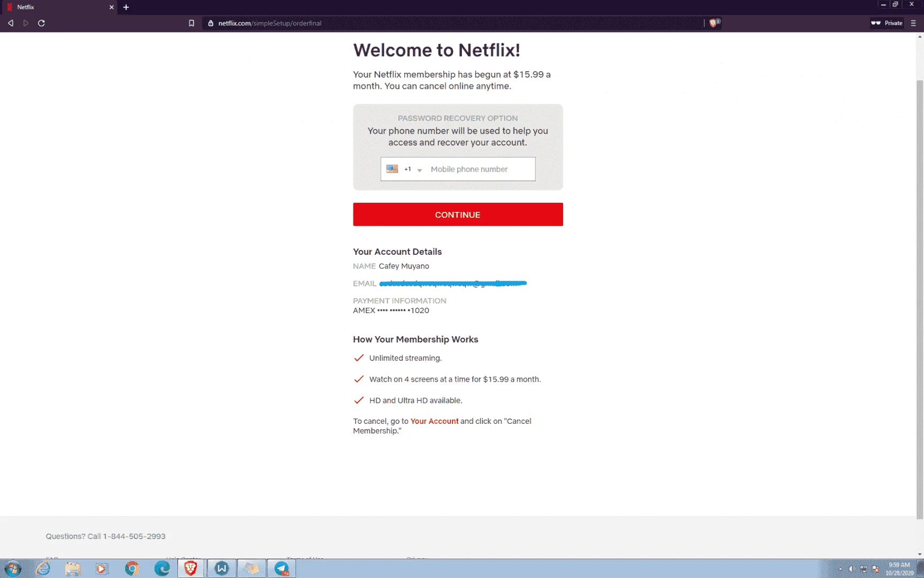Open the W app in the taskbar
Screen dimensions: 924x578
(221, 568)
